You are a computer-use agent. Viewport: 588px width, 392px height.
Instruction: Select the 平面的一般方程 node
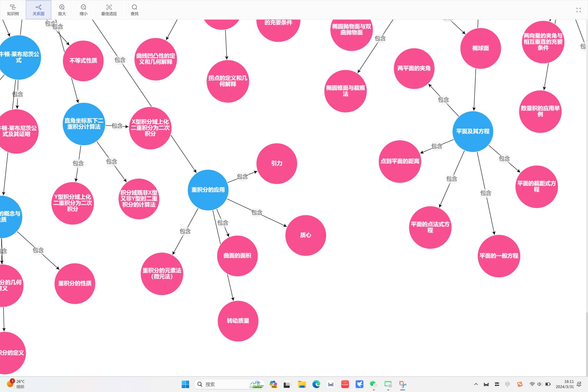499,256
